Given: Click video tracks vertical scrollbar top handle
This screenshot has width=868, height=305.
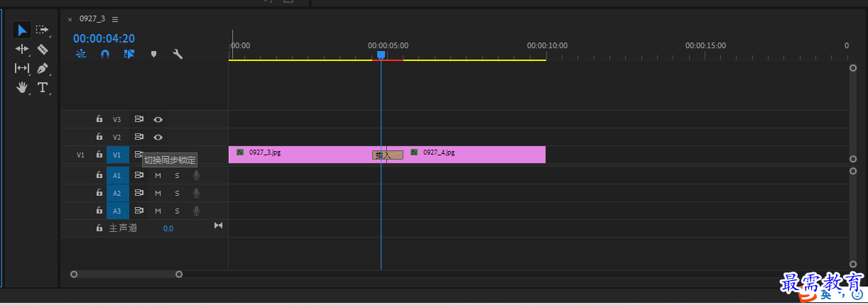Looking at the screenshot, I should tap(853, 68).
